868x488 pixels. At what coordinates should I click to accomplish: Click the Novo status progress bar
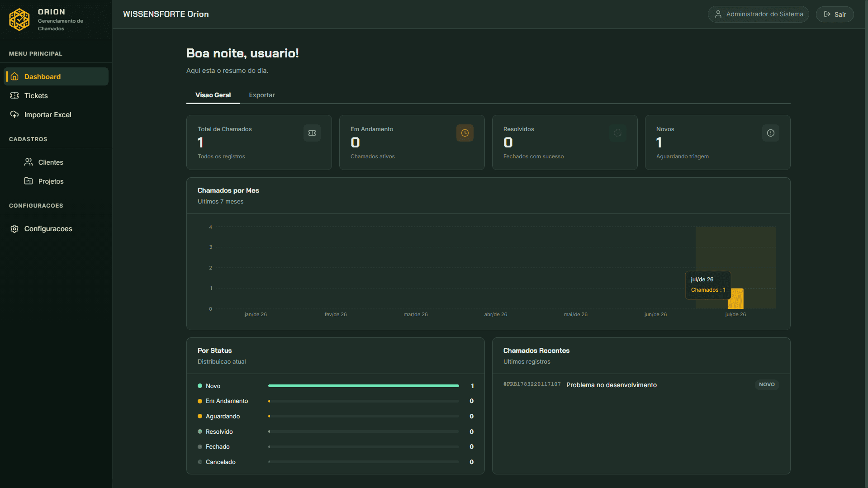[x=364, y=386]
